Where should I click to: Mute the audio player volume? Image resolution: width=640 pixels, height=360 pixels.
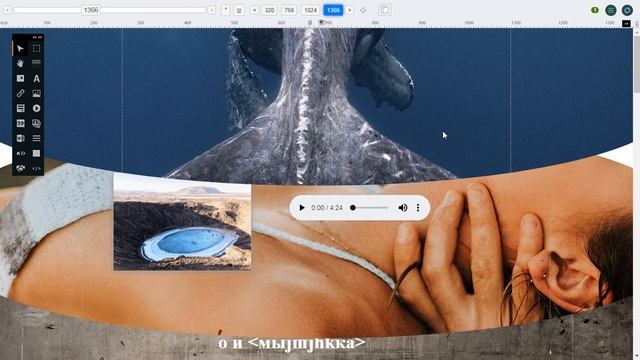point(402,208)
